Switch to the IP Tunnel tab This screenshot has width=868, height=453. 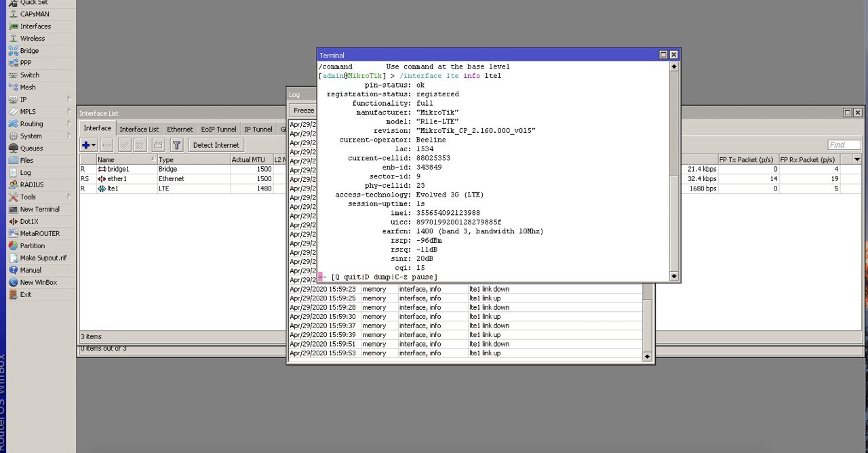[258, 129]
